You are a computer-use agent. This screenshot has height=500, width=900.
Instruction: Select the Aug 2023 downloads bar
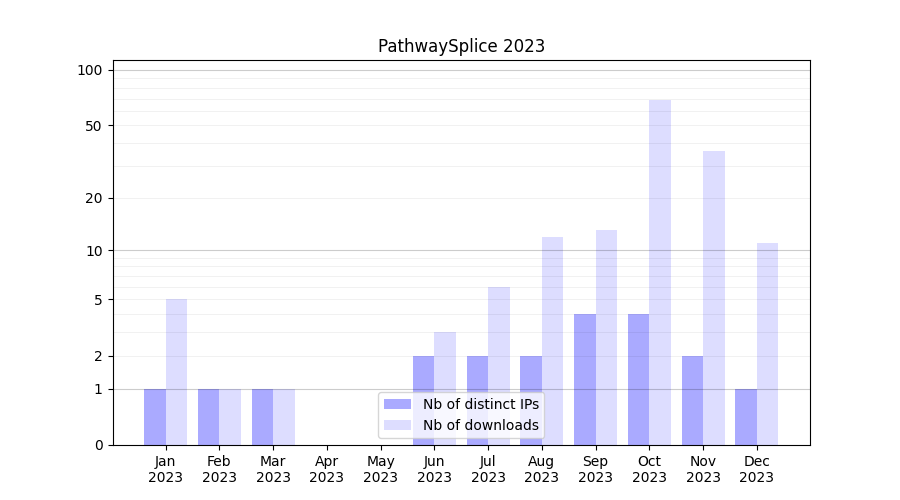(x=552, y=341)
